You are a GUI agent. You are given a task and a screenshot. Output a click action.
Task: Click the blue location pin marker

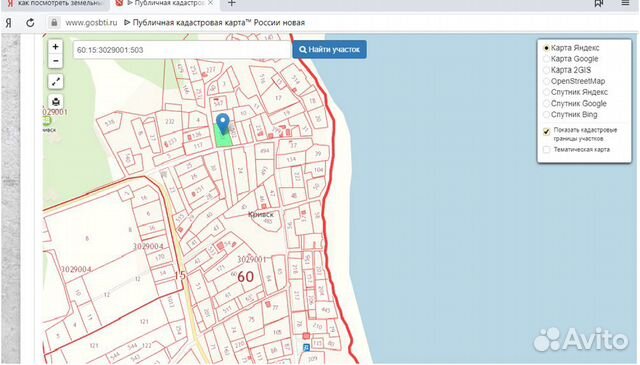pyautogui.click(x=222, y=124)
